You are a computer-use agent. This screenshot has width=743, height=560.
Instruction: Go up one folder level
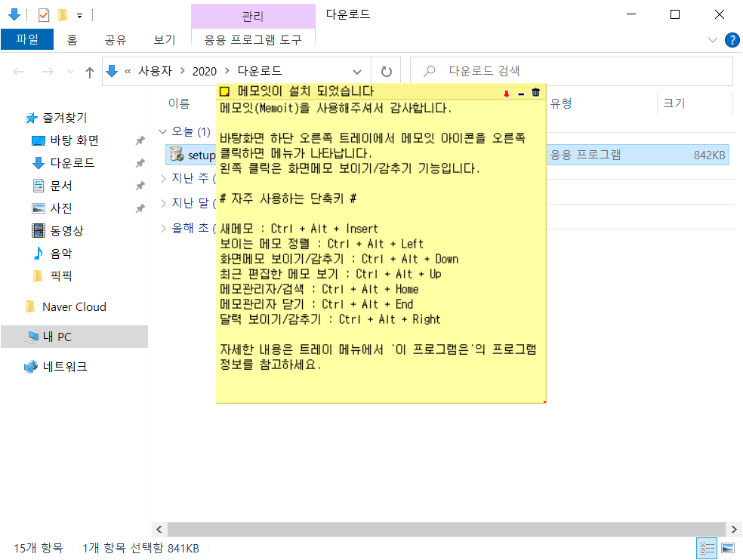90,72
